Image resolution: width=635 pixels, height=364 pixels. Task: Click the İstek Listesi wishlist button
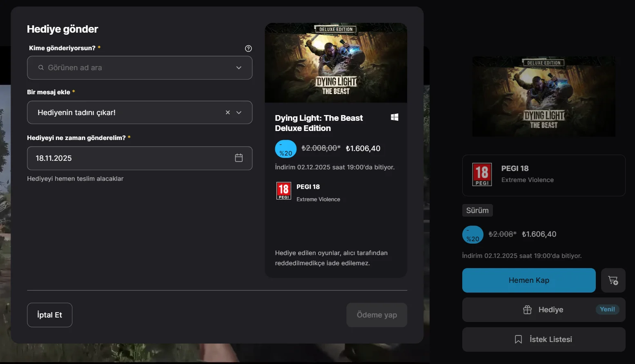point(544,340)
